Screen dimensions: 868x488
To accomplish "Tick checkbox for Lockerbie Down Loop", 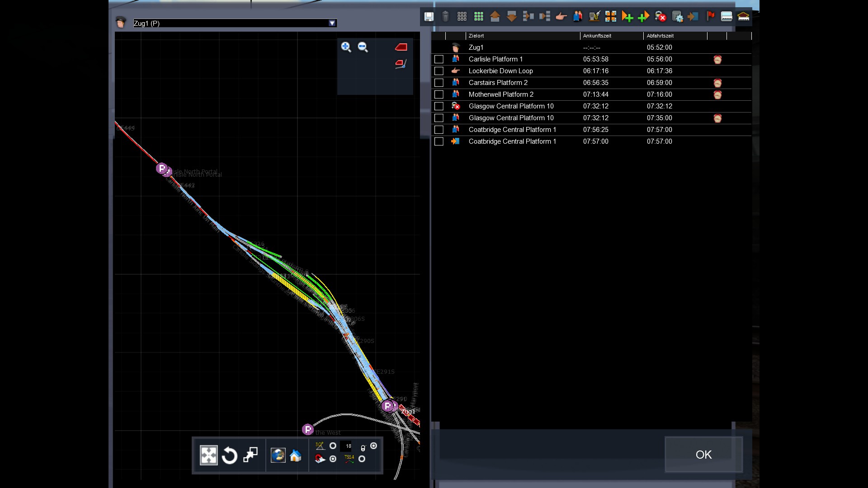I will click(x=439, y=71).
